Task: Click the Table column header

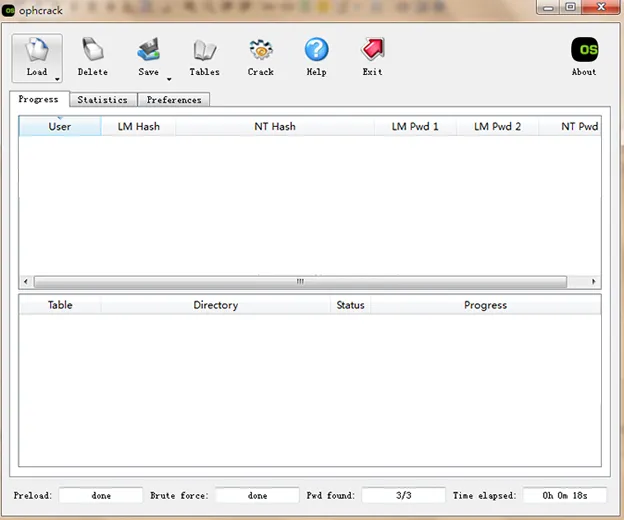Action: coord(60,305)
